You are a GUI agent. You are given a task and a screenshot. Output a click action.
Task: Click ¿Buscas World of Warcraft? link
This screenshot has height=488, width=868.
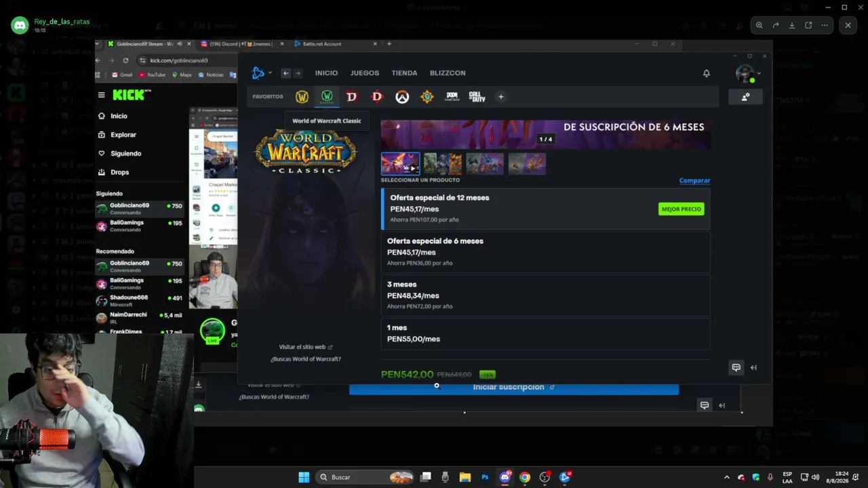306,359
